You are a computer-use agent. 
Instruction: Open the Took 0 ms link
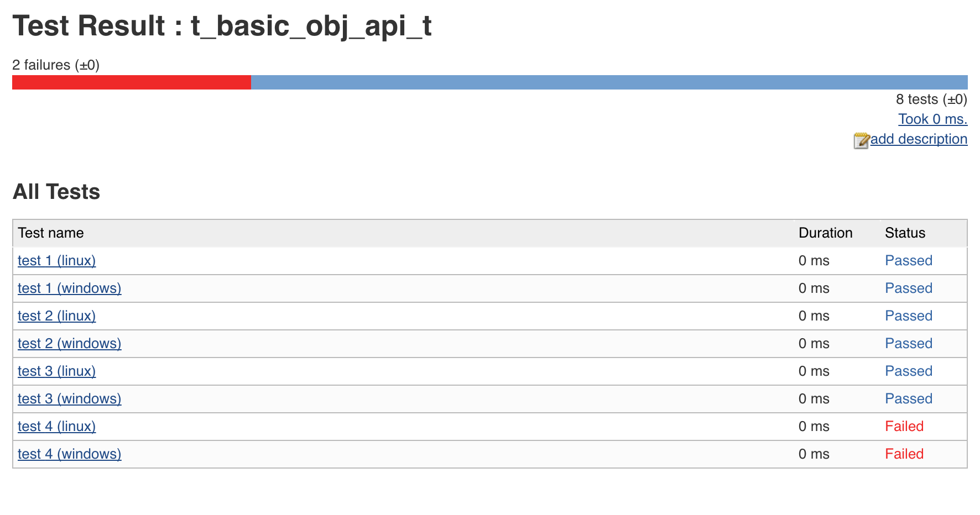pyautogui.click(x=932, y=119)
